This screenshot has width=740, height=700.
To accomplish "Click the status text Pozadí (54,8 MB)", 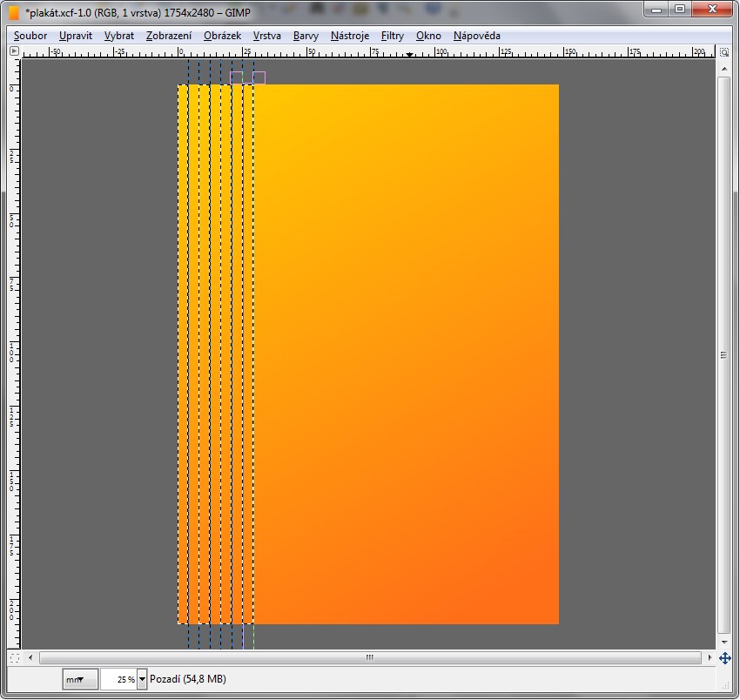I will click(188, 679).
